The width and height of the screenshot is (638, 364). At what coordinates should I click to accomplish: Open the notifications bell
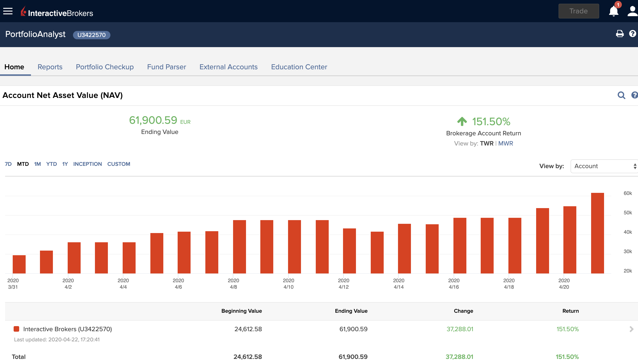click(x=614, y=11)
